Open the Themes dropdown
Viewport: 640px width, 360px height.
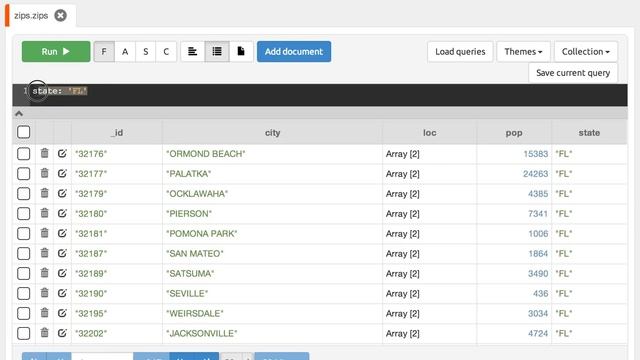click(523, 51)
